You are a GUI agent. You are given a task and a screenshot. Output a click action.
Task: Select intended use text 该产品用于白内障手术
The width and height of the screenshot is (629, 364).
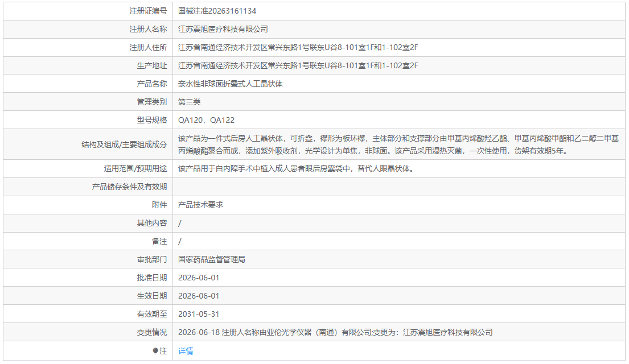tap(297, 168)
